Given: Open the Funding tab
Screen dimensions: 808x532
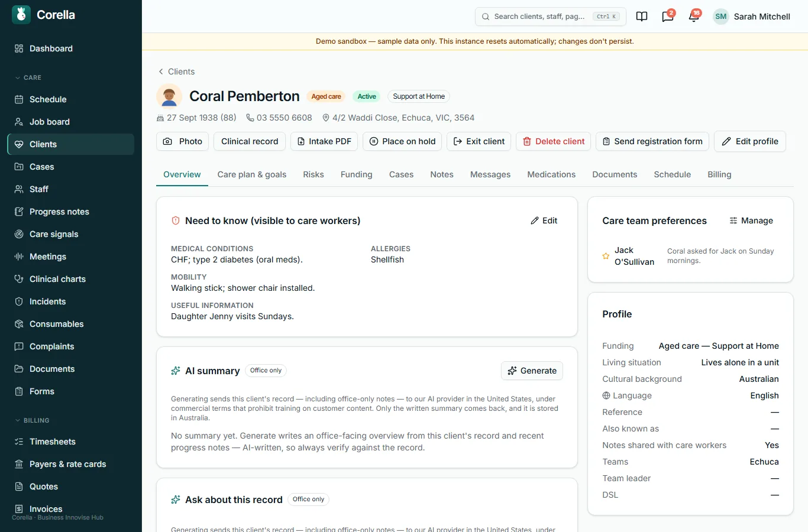Looking at the screenshot, I should point(357,174).
